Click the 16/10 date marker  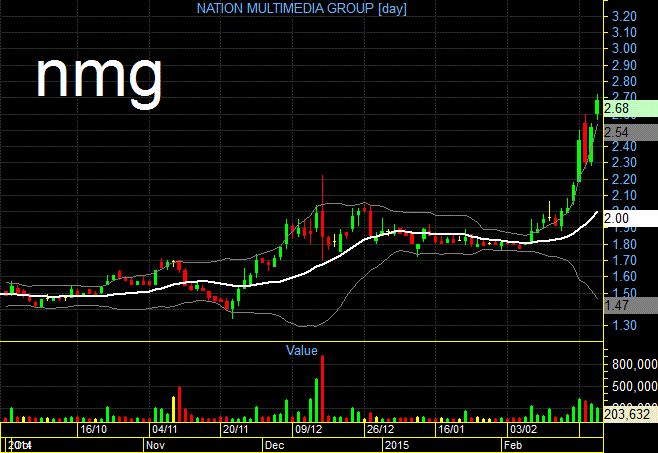click(93, 429)
